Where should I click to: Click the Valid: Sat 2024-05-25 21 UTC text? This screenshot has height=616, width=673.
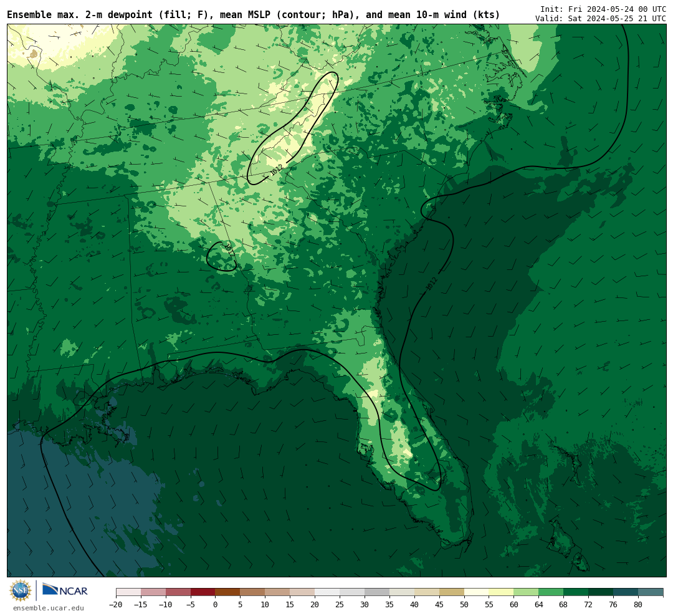click(601, 19)
